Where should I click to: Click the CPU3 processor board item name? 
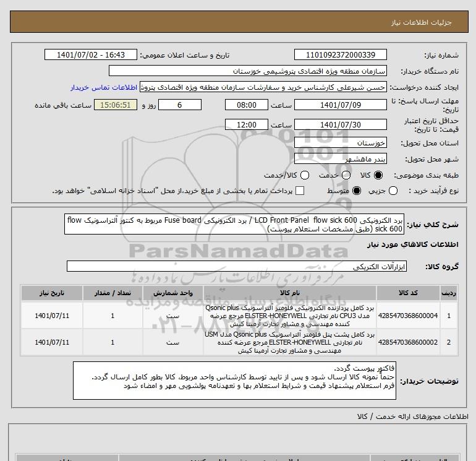click(289, 316)
